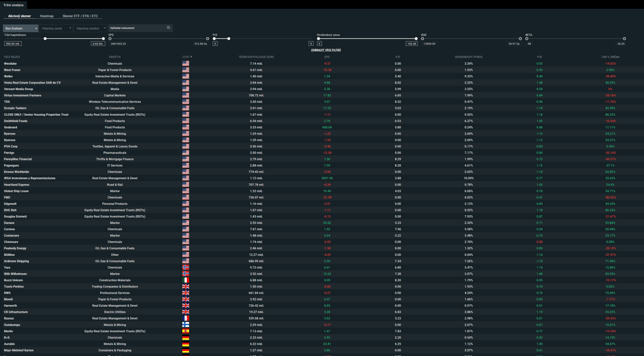Click the ROE minimum slider handle
This screenshot has height=356, width=644.
click(423, 38)
